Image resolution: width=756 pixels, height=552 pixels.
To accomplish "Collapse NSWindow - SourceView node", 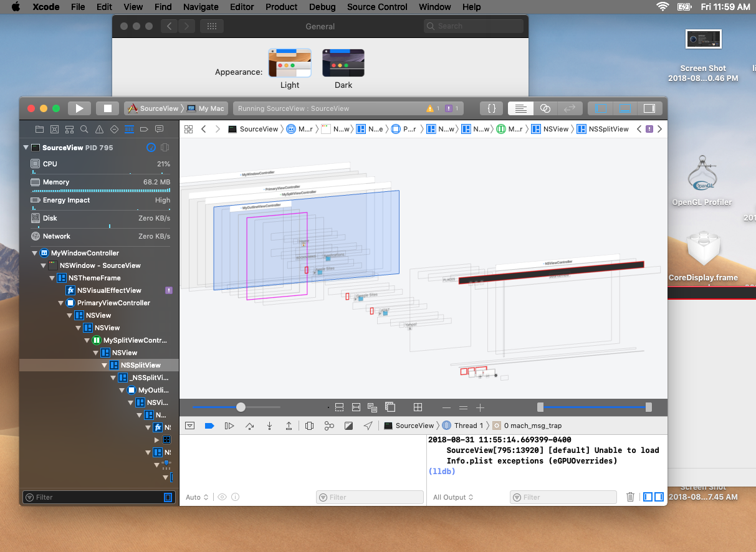I will [x=43, y=265].
